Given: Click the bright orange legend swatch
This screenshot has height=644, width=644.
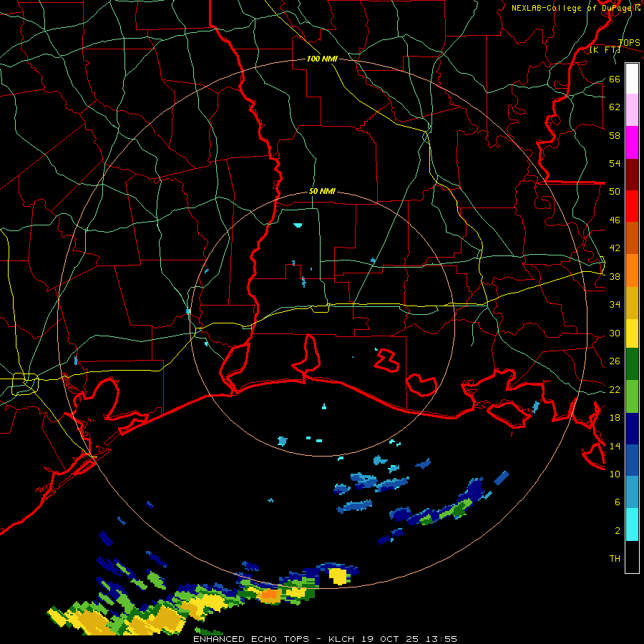Looking at the screenshot, I should [632, 270].
